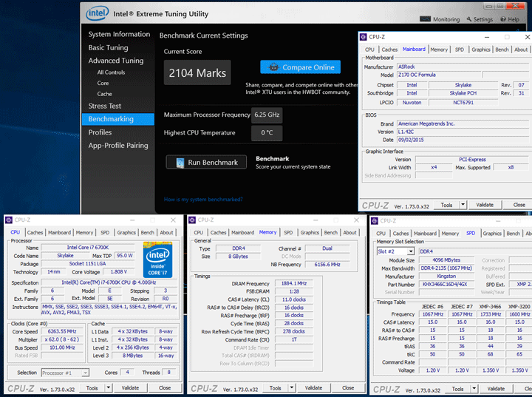Click the KHX3466C16D4/4GX part number field

click(446, 284)
